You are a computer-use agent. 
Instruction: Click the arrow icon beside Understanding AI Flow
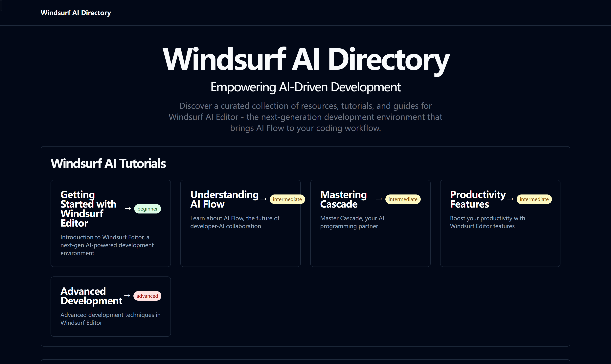pyautogui.click(x=263, y=199)
